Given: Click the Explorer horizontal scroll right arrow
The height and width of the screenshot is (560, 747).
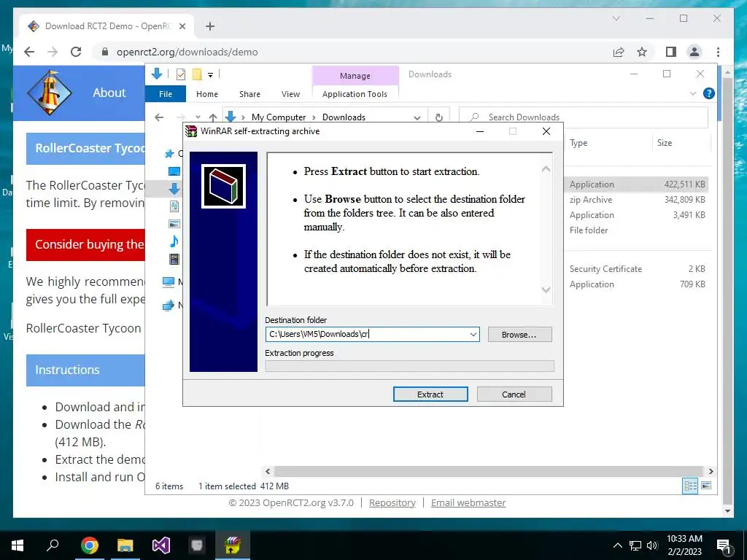Looking at the screenshot, I should (711, 472).
